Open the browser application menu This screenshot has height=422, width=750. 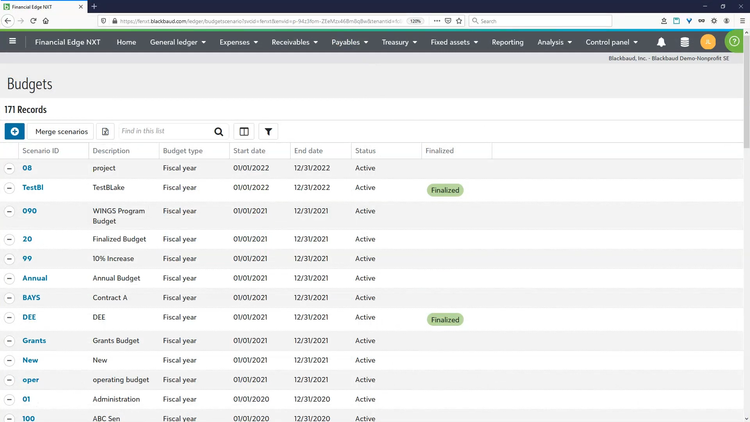click(742, 21)
